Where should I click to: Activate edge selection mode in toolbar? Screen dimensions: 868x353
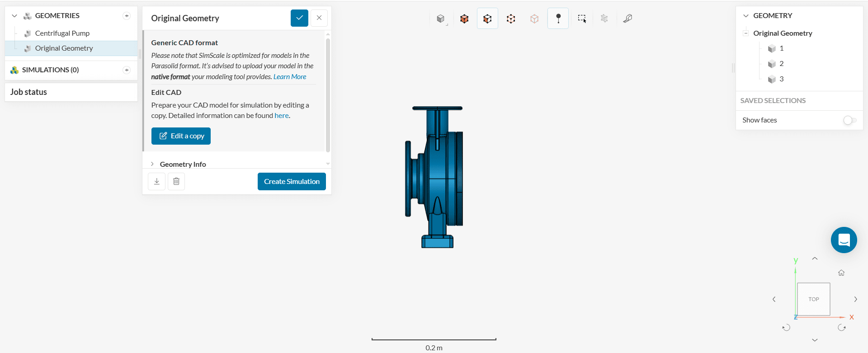511,19
